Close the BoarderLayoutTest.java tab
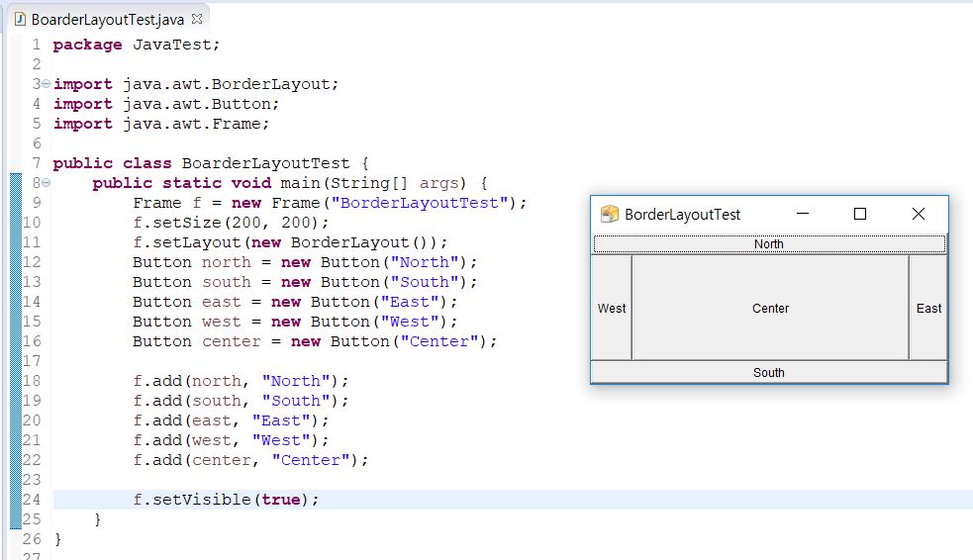973x560 pixels. pyautogui.click(x=197, y=19)
